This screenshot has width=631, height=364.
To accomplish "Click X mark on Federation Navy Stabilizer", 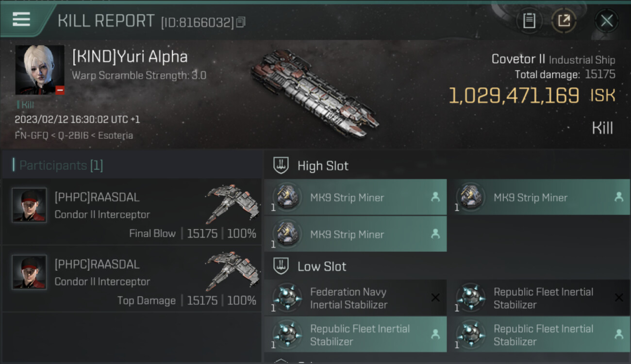I will click(435, 298).
